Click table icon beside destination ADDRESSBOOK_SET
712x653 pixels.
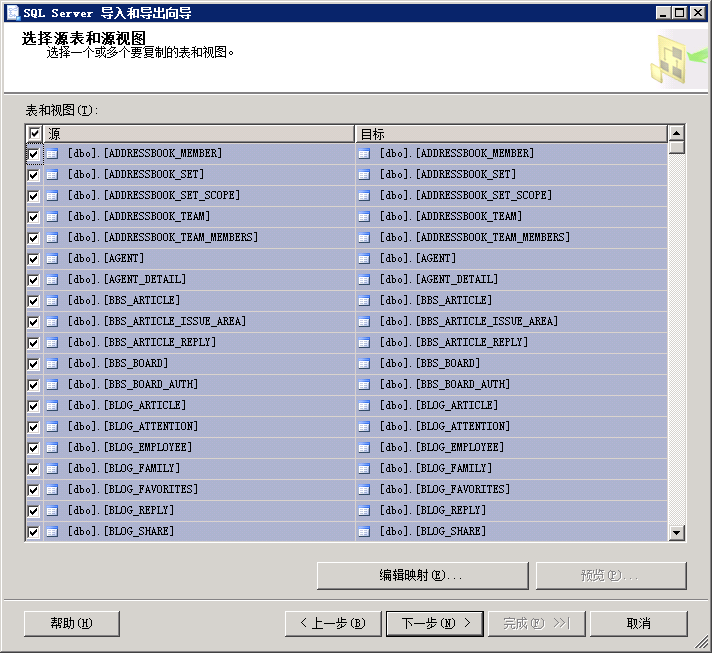[364, 175]
